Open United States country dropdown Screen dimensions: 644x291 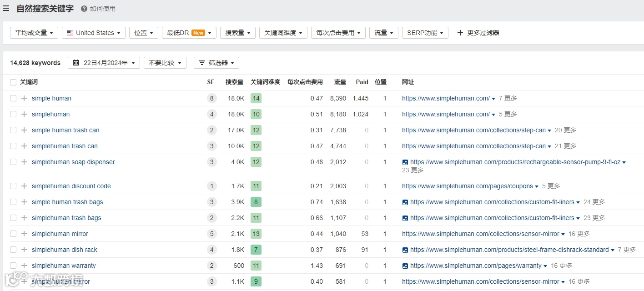click(x=94, y=33)
